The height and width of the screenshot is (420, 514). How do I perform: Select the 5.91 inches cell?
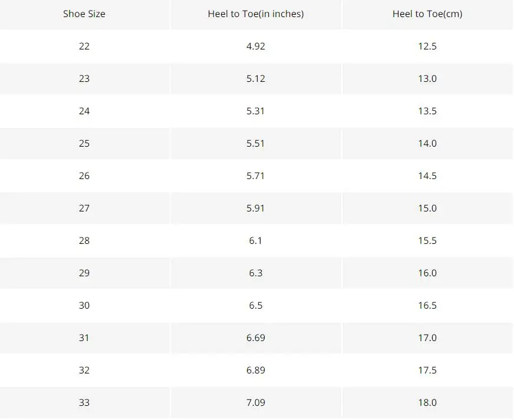[x=256, y=209]
